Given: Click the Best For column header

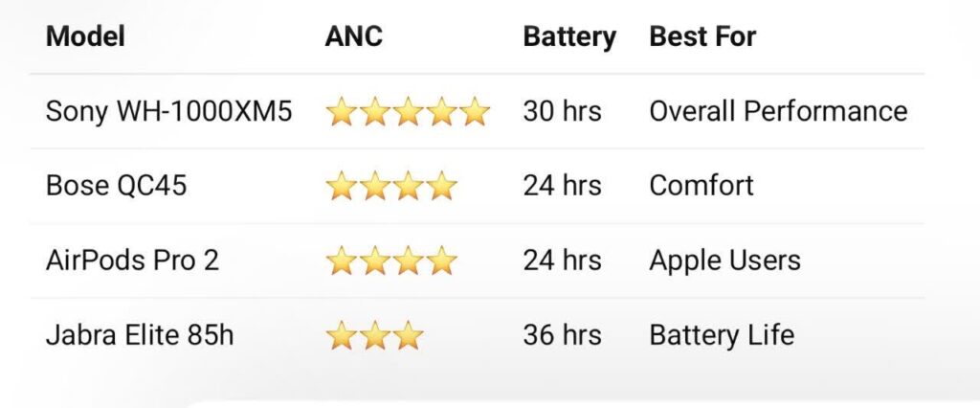Looking at the screenshot, I should 702,37.
